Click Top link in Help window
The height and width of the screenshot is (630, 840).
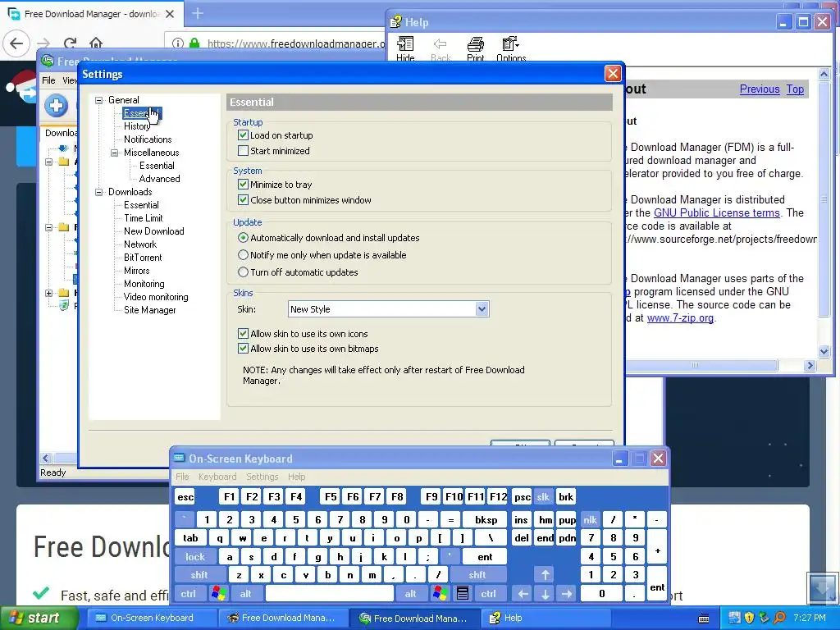pos(795,89)
